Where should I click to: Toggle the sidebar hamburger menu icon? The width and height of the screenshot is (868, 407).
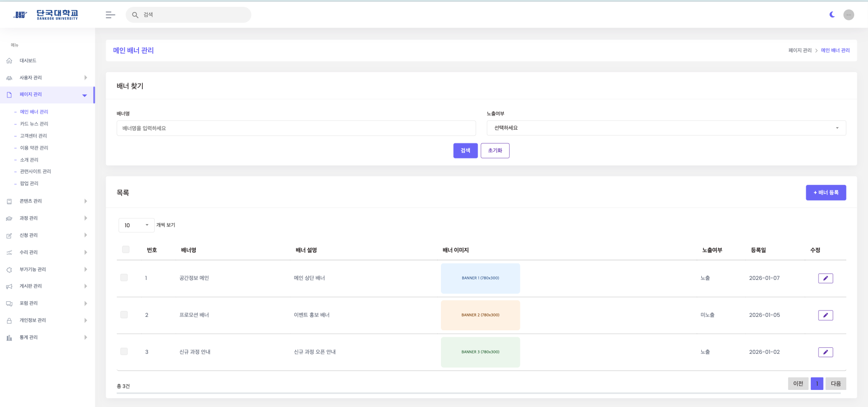110,15
